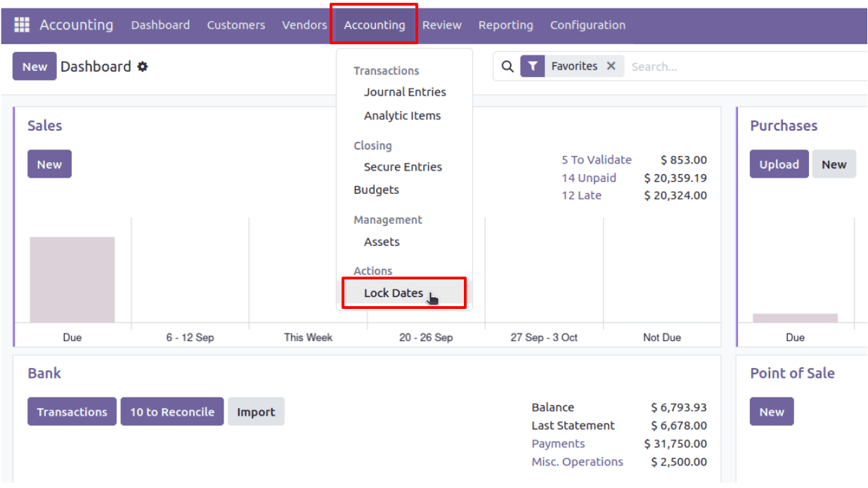Open the Accounting top menu
Image resolution: width=868 pixels, height=488 pixels.
coord(375,25)
